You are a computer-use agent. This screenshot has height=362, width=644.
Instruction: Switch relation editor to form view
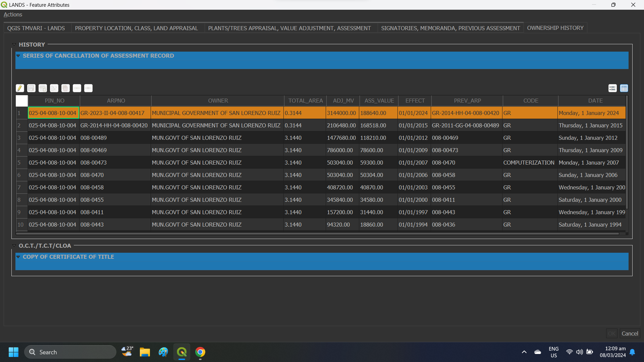(x=612, y=88)
